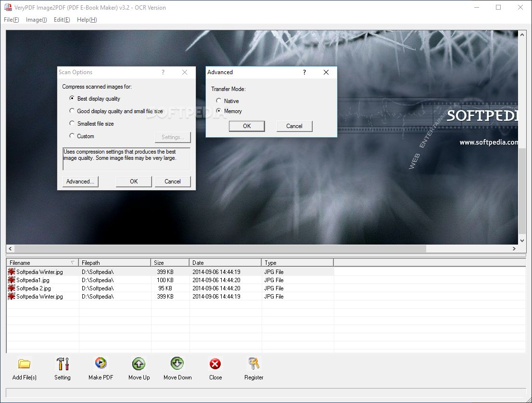Image resolution: width=532 pixels, height=403 pixels.
Task: Select the Softpedia 2.jpg file row
Action: 170,288
